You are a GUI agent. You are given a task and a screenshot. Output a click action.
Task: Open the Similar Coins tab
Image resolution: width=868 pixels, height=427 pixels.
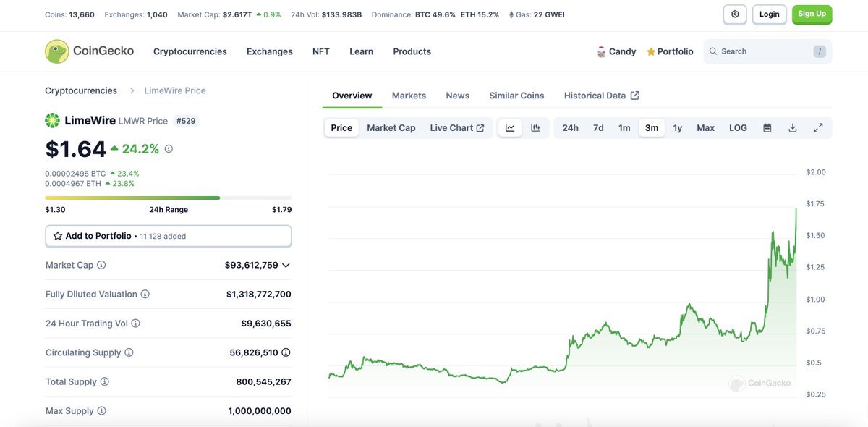(x=516, y=96)
